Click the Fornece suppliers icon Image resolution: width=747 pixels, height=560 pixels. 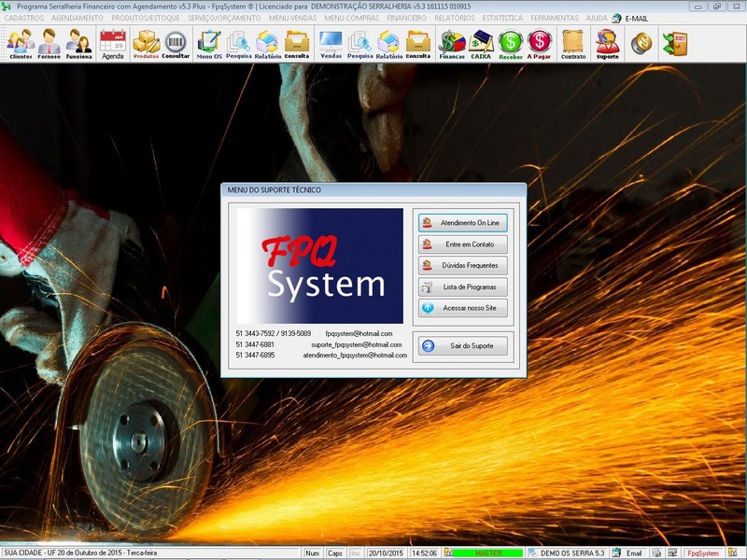pyautogui.click(x=49, y=43)
